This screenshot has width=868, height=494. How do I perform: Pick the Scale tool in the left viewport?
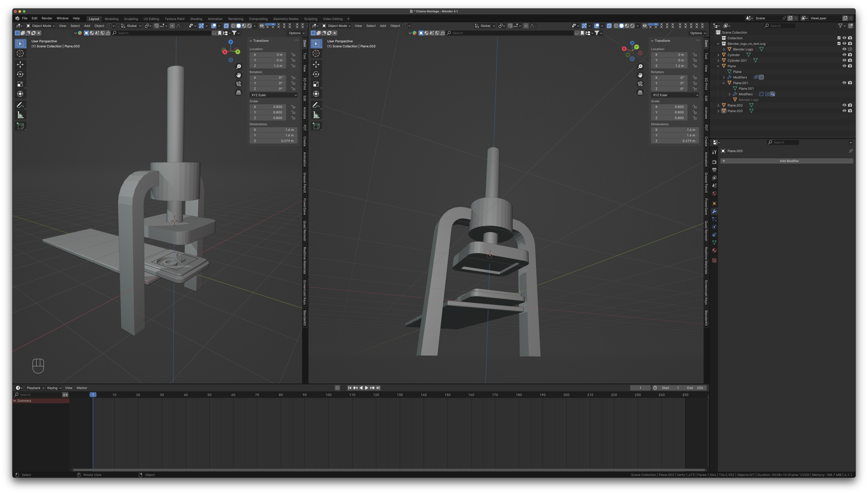(20, 84)
